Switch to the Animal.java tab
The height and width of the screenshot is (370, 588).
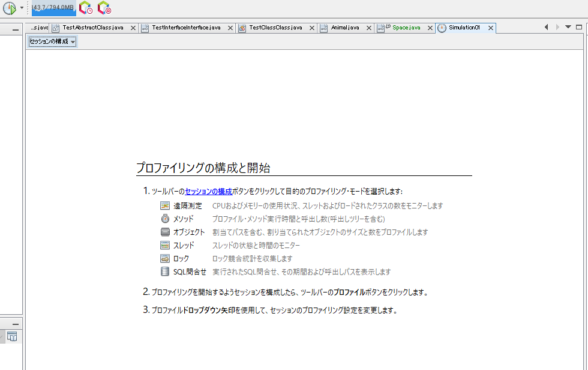345,28
